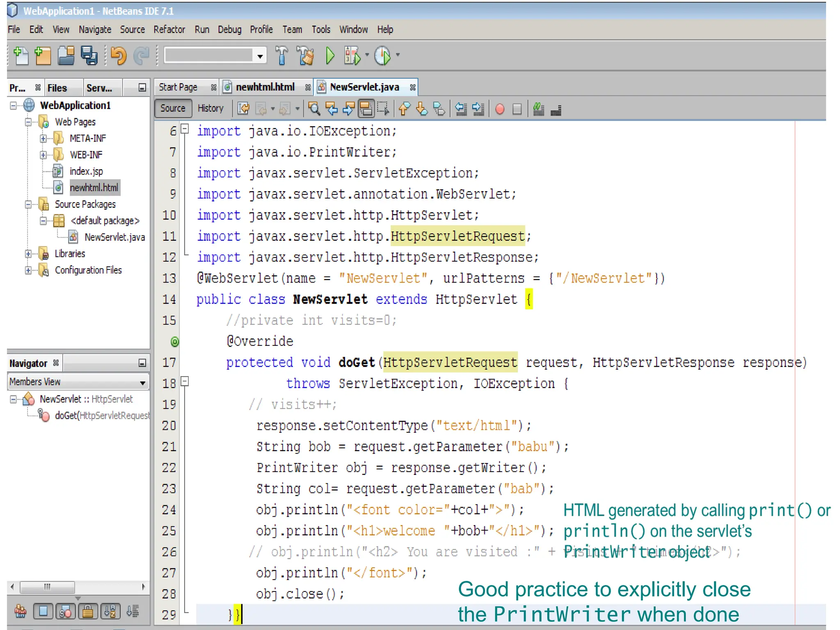Click the History view button
The image size is (840, 630).
click(x=210, y=108)
